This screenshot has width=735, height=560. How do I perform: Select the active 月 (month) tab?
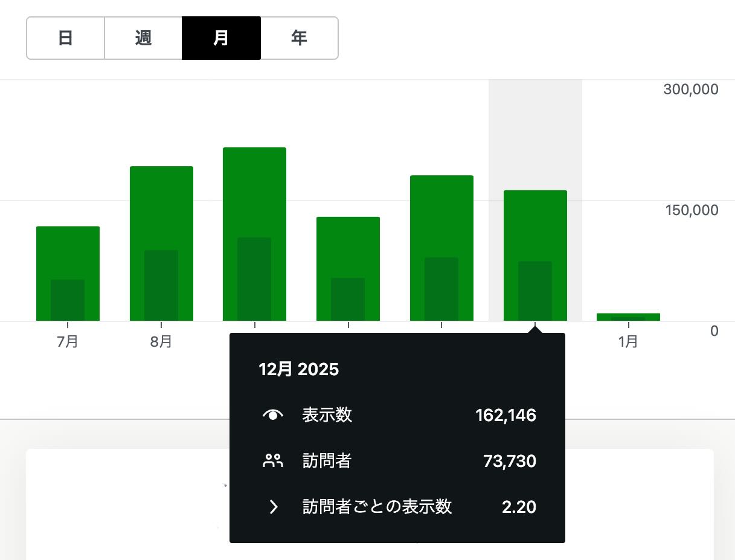(221, 38)
